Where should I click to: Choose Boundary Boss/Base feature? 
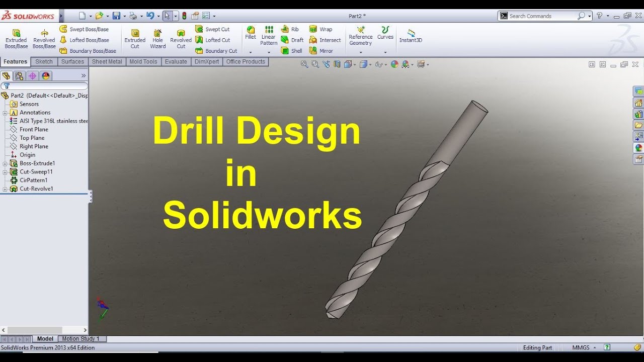(88, 51)
